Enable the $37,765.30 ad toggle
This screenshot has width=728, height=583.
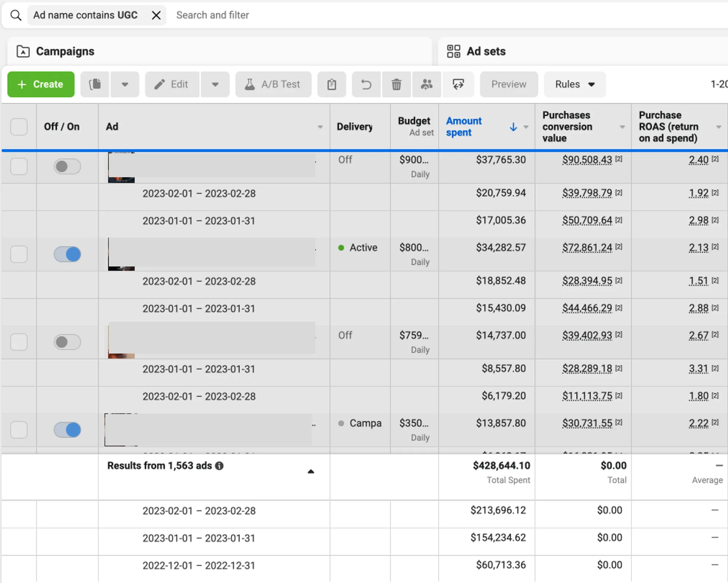coord(67,166)
